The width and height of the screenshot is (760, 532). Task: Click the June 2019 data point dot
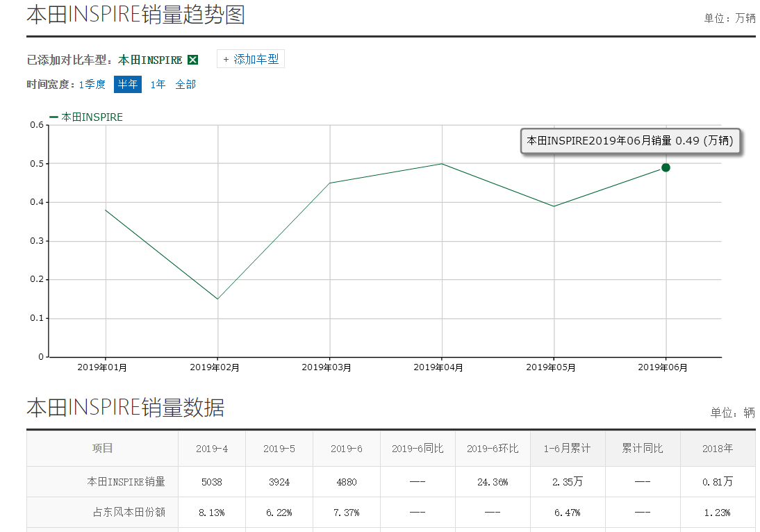[666, 167]
